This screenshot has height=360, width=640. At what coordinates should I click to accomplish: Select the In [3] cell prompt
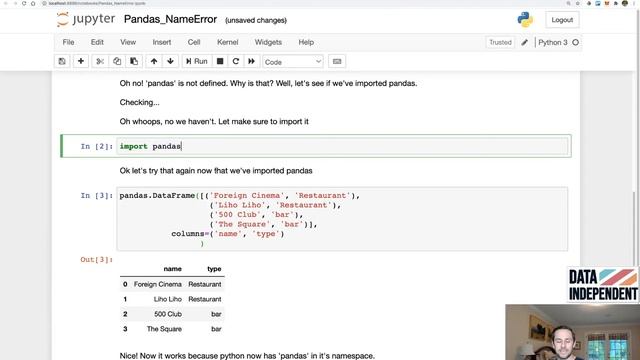click(96, 196)
